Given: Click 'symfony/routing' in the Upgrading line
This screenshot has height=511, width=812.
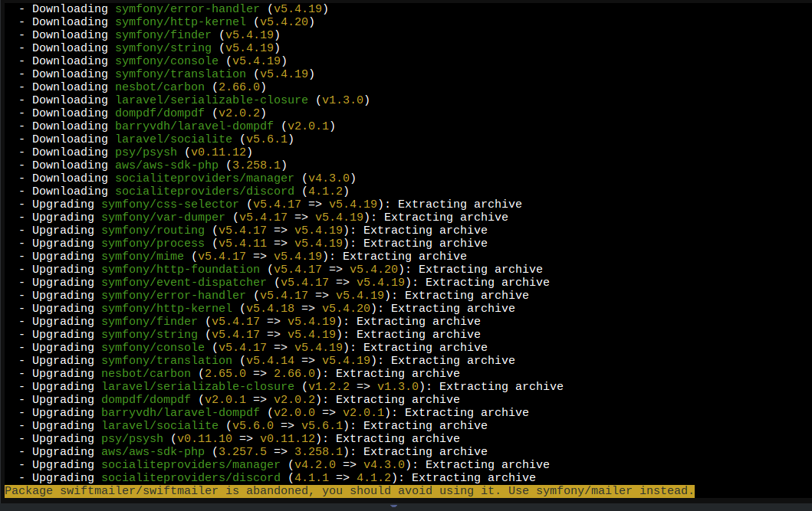Looking at the screenshot, I should pyautogui.click(x=153, y=230).
